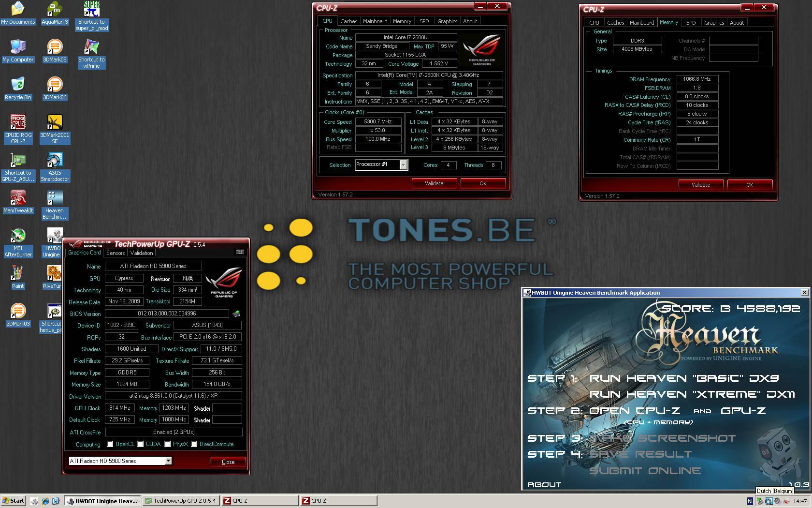The height and width of the screenshot is (508, 812).
Task: Launch MemTweakIt desktop icon
Action: (18, 202)
